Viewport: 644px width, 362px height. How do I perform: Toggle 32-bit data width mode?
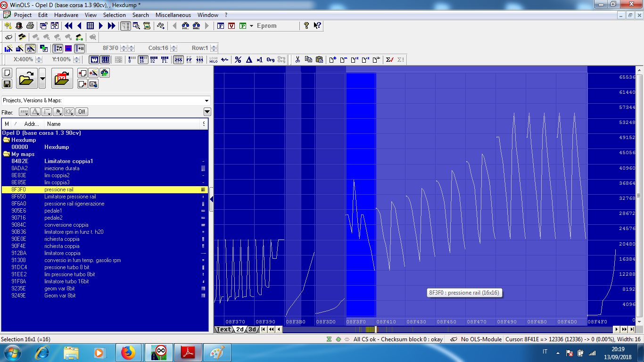click(153, 60)
